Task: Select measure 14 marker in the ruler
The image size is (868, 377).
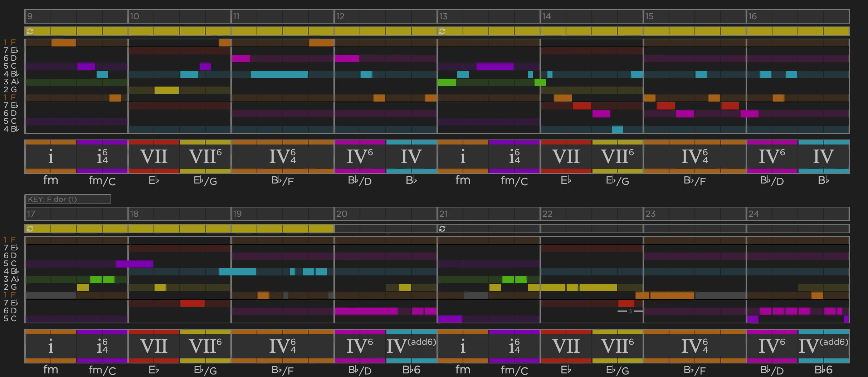Action: [546, 16]
